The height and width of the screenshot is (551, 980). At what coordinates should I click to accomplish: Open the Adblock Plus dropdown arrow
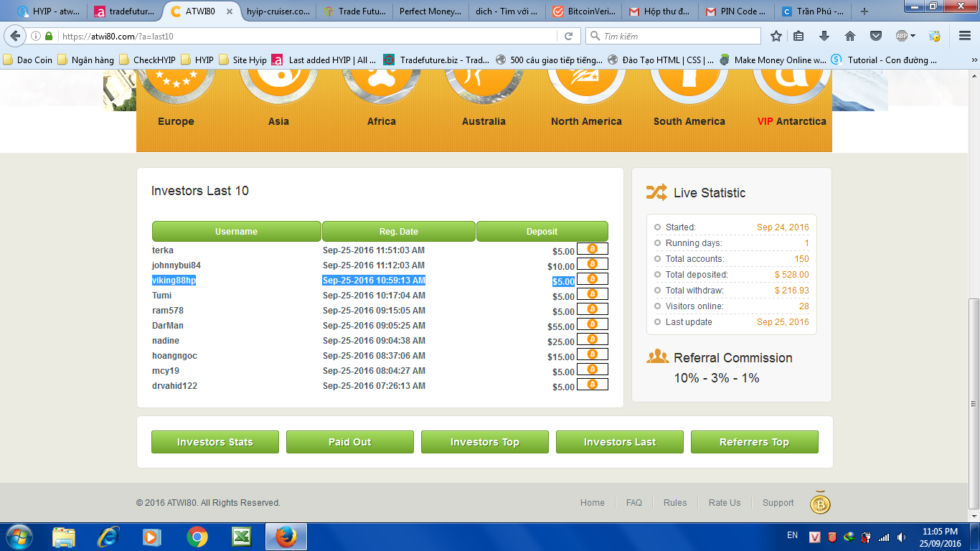(x=913, y=36)
